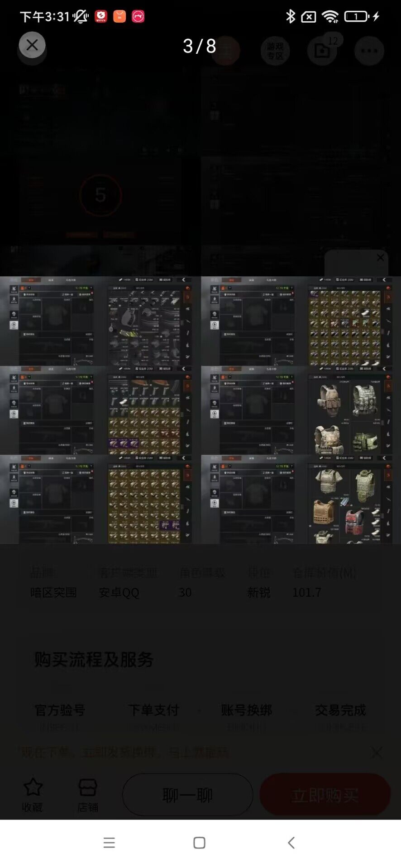The image size is (401, 868).
Task: Tap the 3/8 image counter
Action: pos(200,46)
